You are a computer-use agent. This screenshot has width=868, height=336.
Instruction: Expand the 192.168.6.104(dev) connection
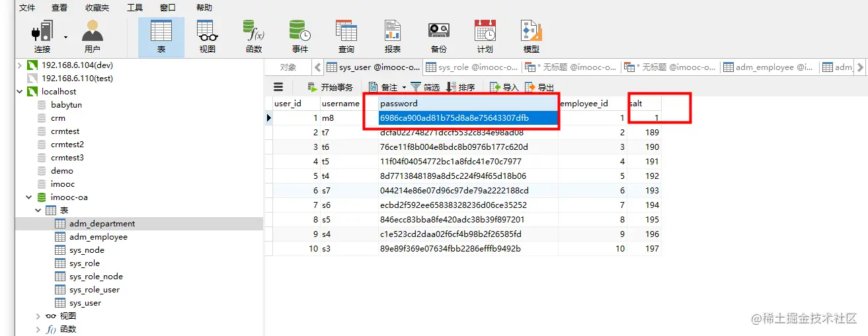(19, 65)
